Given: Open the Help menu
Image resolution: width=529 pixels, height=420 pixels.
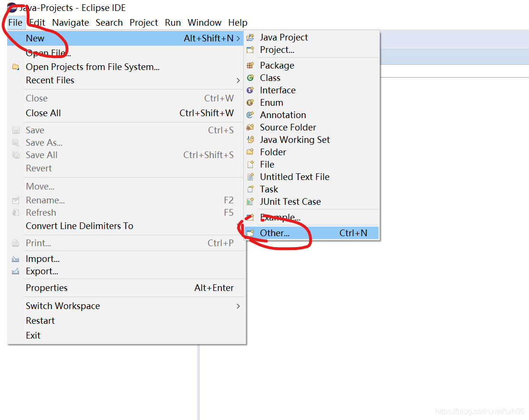Looking at the screenshot, I should pos(238,22).
